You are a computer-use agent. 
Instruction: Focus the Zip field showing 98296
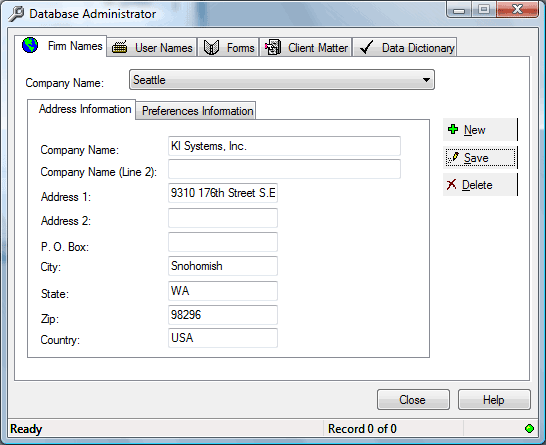tap(223, 315)
